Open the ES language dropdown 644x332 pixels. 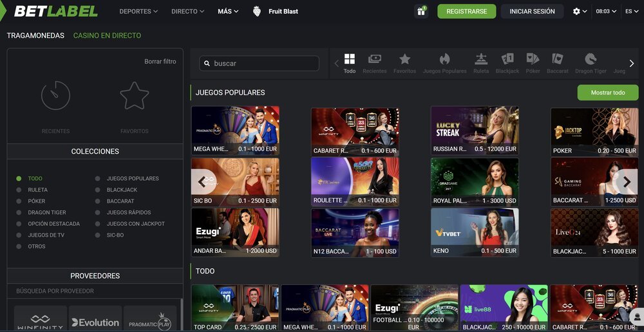pyautogui.click(x=632, y=12)
